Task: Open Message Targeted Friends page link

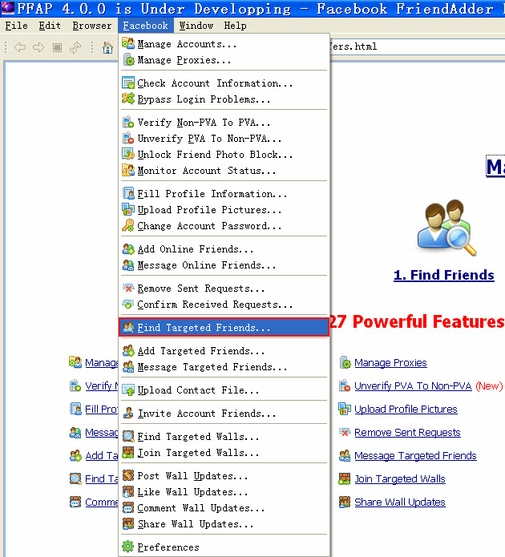Action: pyautogui.click(x=416, y=456)
